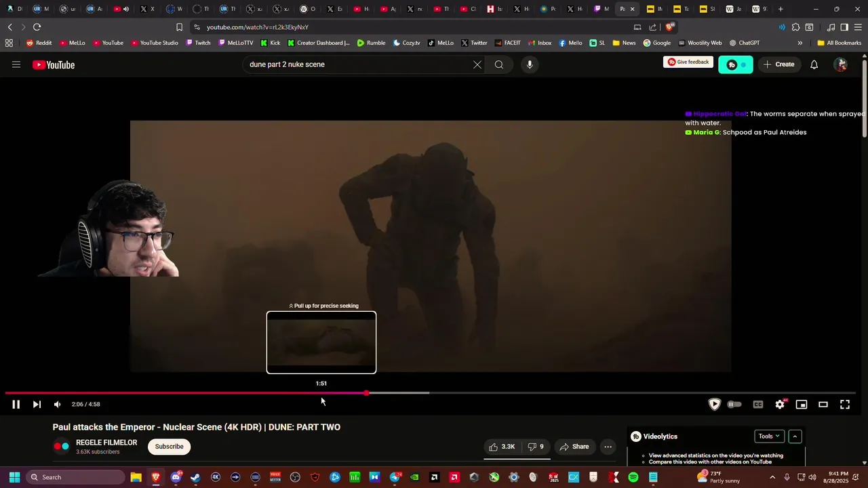Open Reddit bookmark

39,43
